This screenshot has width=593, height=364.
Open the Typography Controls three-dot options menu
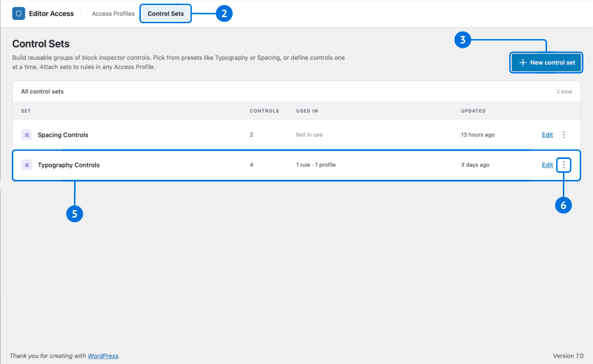tap(564, 165)
